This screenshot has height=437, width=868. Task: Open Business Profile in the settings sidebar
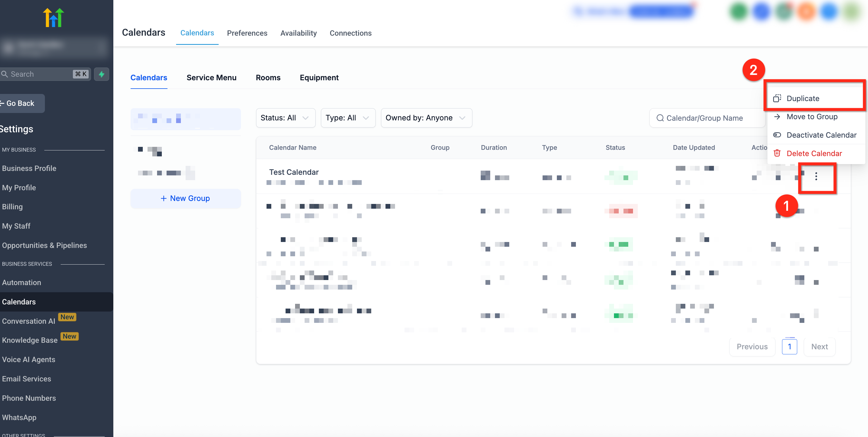29,168
